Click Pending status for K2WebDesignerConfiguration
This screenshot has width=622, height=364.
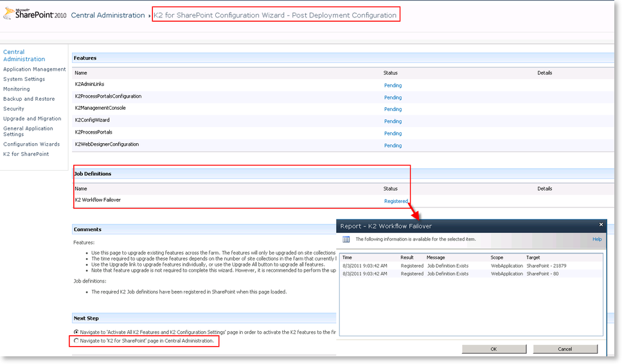tap(393, 146)
